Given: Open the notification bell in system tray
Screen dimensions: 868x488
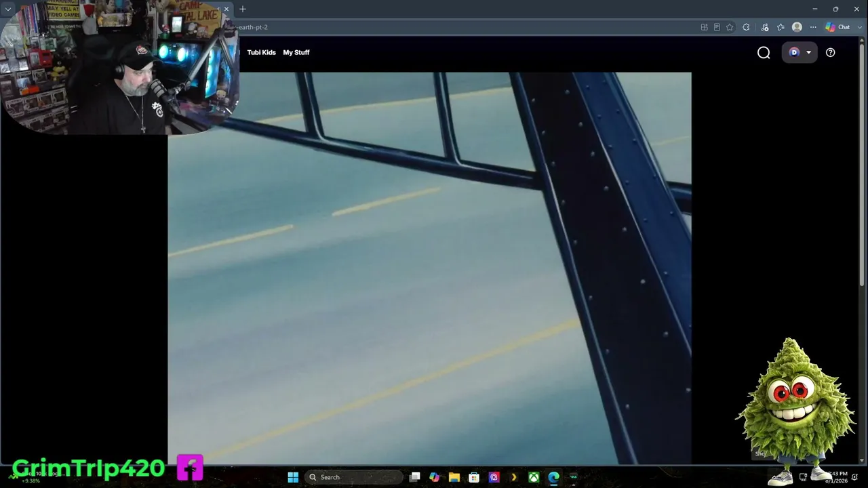Looking at the screenshot, I should pyautogui.click(x=855, y=477).
